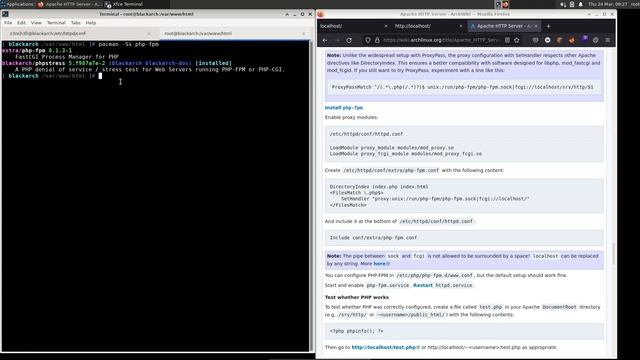Switch to the first localhost/ browser tab
Screen dimensions: 640x360
354,26
